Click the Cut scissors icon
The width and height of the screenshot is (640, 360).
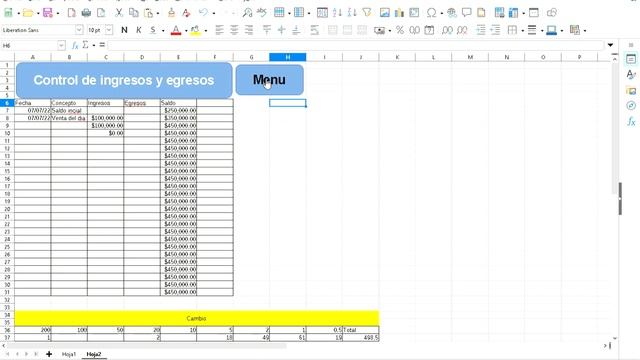coord(119,13)
